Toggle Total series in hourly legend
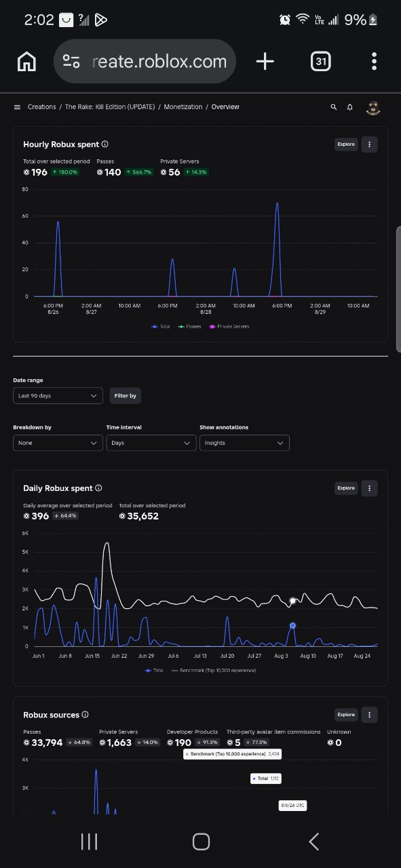 [x=161, y=326]
